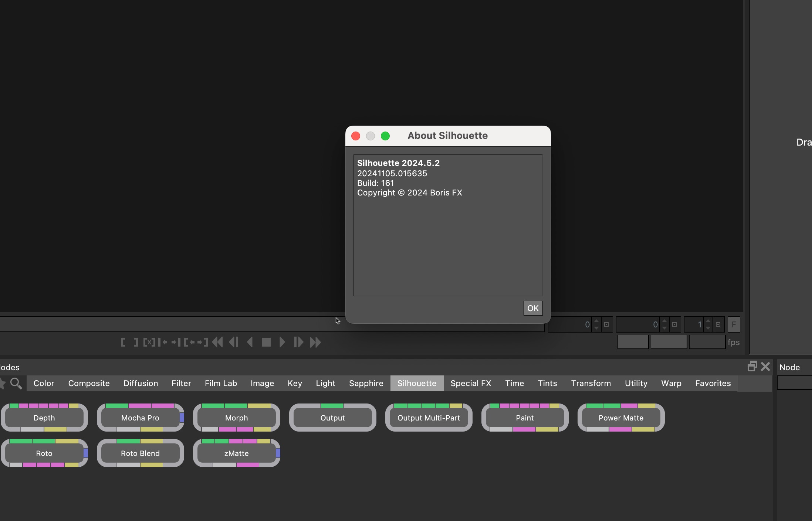Switch to the Diffusion tab
Viewport: 812px width, 521px height.
point(141,383)
